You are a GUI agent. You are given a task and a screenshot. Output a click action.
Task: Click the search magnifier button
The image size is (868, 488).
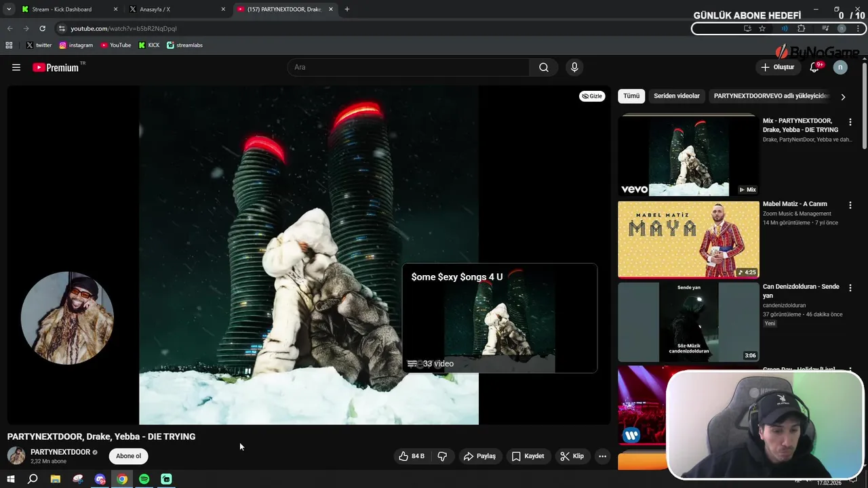(x=544, y=67)
